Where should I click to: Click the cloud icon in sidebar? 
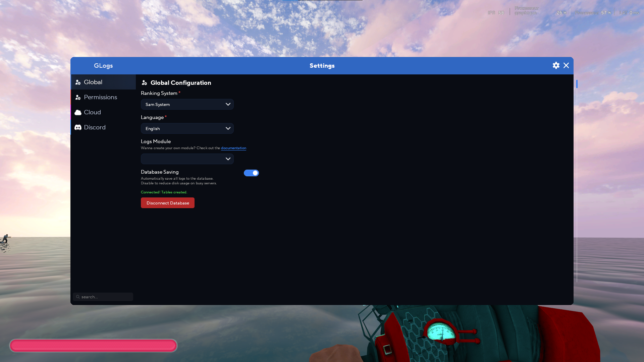coord(78,112)
